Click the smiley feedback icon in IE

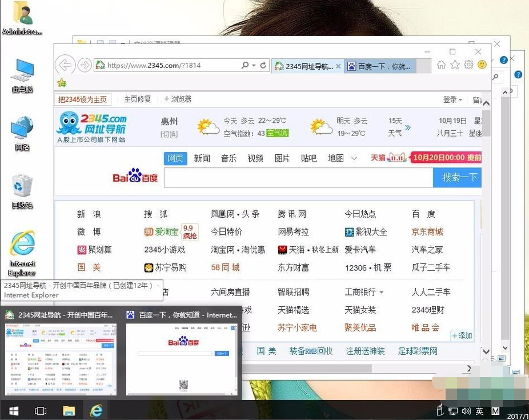tap(482, 65)
